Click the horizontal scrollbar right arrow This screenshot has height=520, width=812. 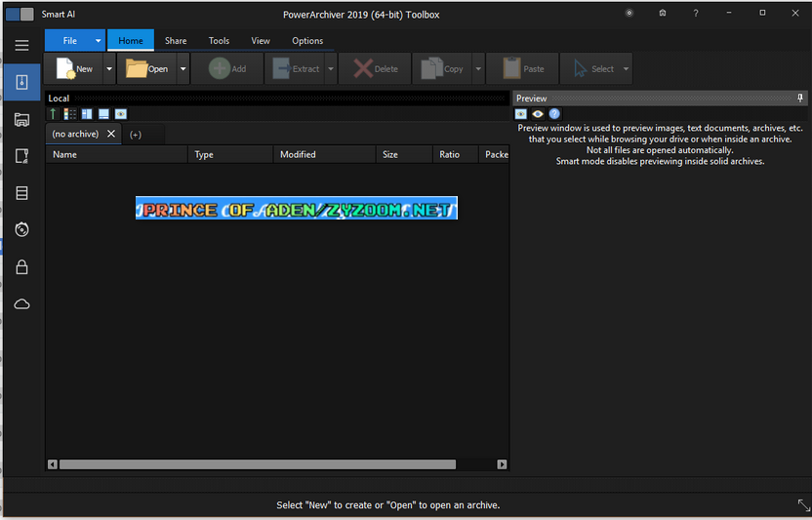[502, 464]
